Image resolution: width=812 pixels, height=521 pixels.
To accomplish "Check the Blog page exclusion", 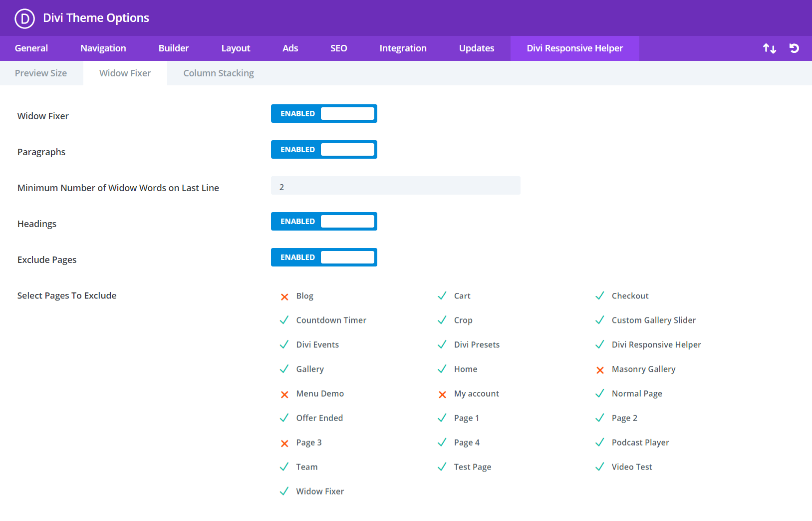I will [x=284, y=297].
